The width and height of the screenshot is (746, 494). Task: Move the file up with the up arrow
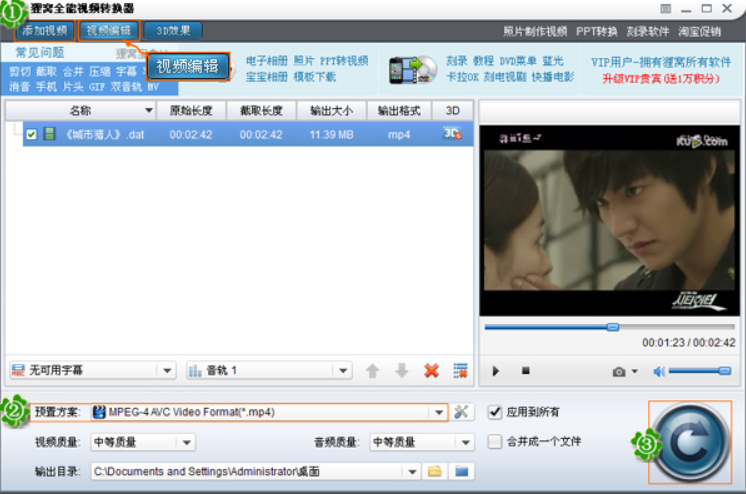(372, 371)
